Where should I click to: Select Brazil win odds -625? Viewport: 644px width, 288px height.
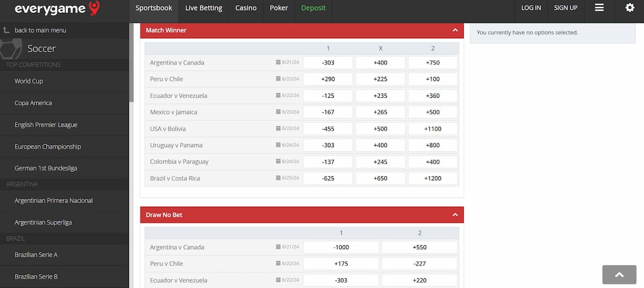tap(328, 178)
